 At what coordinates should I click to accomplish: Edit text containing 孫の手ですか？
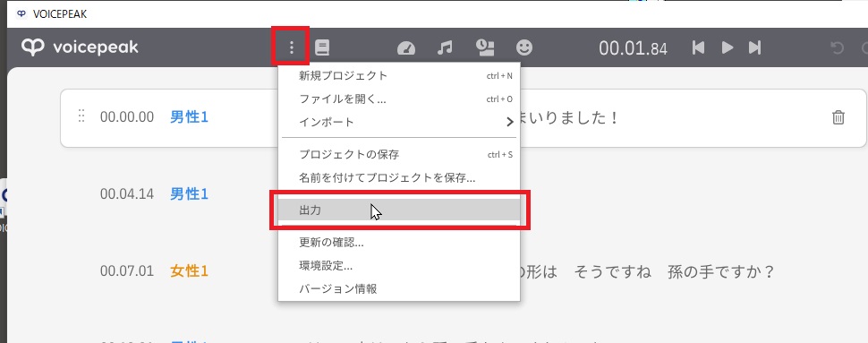[x=647, y=272]
